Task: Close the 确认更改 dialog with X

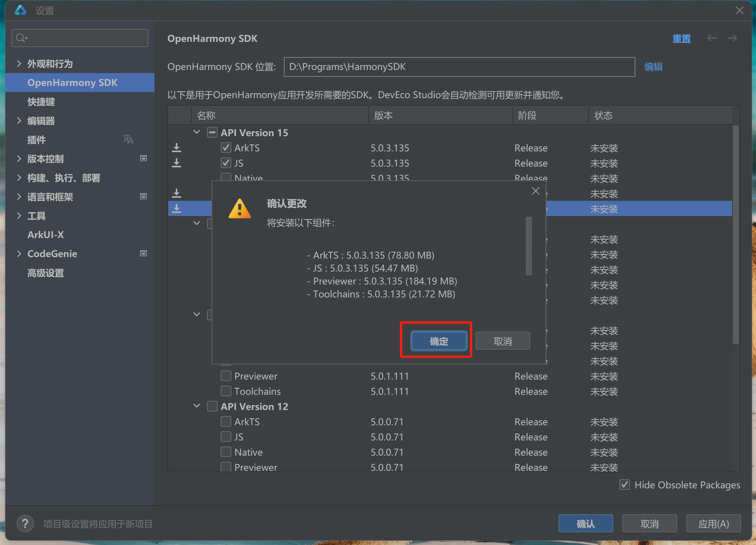Action: tap(535, 191)
